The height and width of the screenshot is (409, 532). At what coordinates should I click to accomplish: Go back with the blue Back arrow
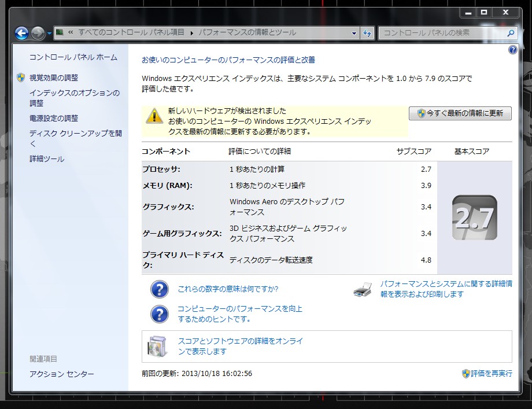click(x=22, y=33)
